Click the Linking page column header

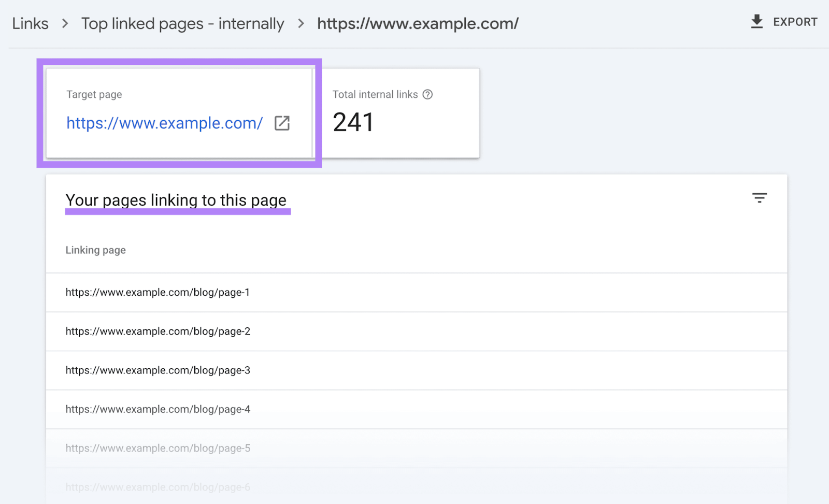pos(95,250)
